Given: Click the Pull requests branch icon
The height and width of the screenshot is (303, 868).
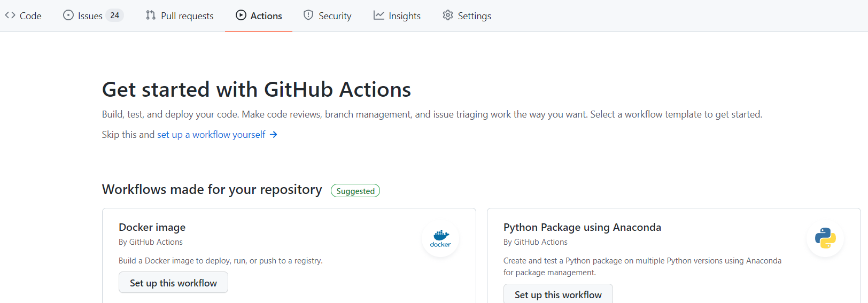Looking at the screenshot, I should pyautogui.click(x=151, y=15).
